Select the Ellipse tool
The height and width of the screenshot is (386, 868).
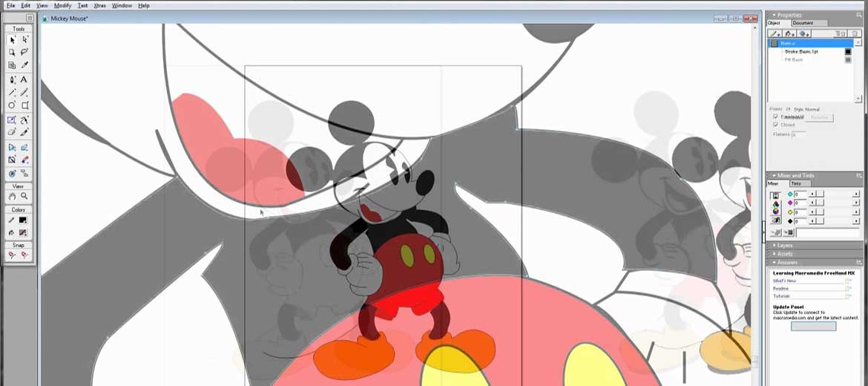pyautogui.click(x=12, y=105)
